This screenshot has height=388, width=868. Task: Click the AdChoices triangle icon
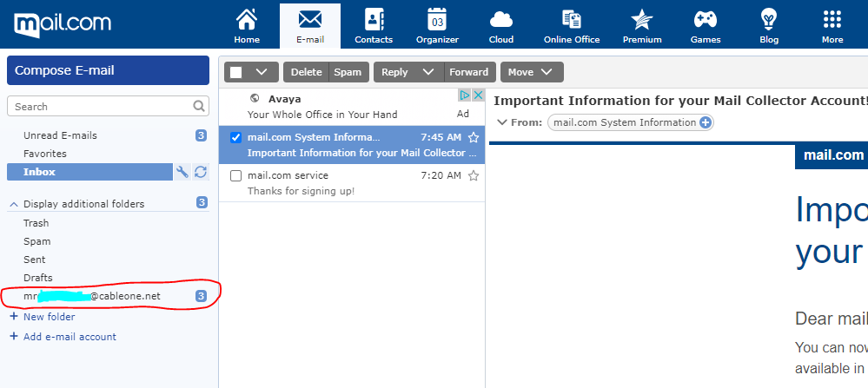pos(465,95)
